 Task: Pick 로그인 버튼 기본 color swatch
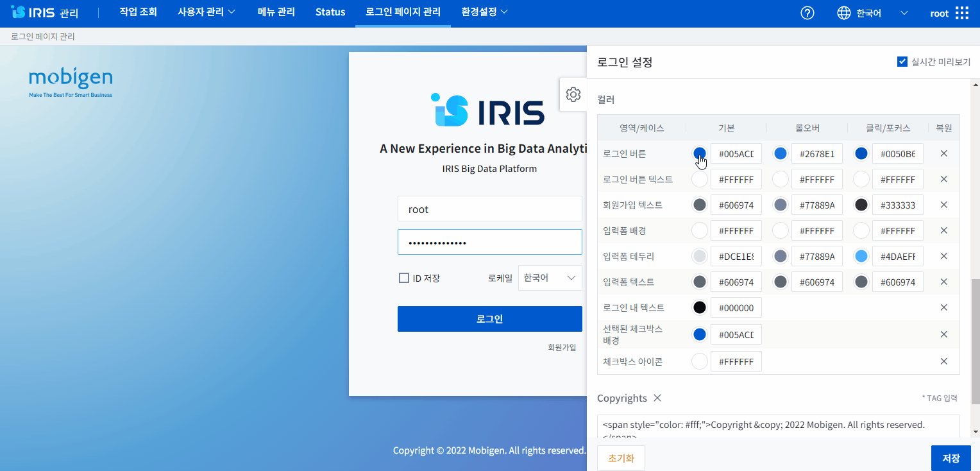coord(700,153)
